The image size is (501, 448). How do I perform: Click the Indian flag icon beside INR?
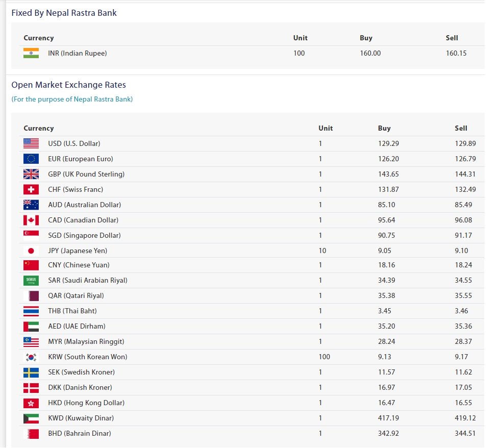tap(31, 53)
